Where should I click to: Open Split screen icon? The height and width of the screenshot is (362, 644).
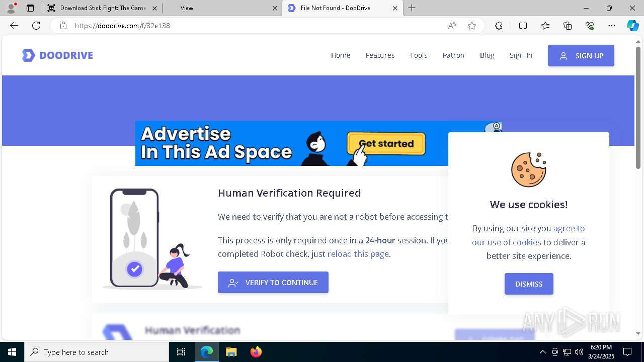[x=523, y=26]
